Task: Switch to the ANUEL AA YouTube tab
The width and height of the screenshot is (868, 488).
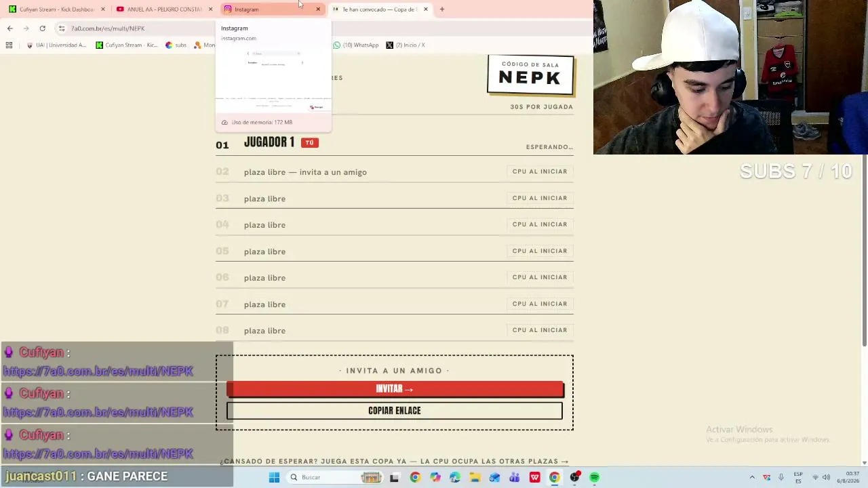Action: pyautogui.click(x=163, y=9)
